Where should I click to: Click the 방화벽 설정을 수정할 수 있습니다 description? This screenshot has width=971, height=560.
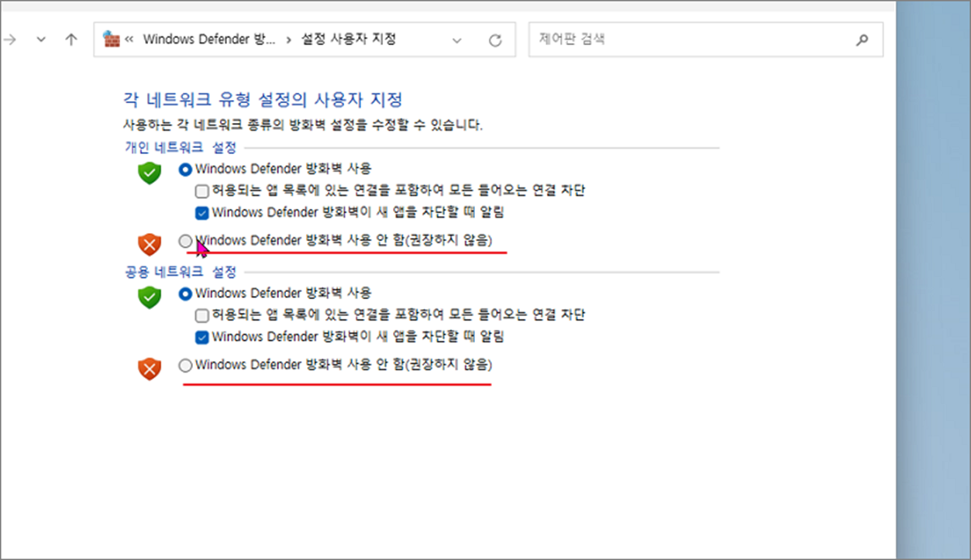pyautogui.click(x=303, y=125)
